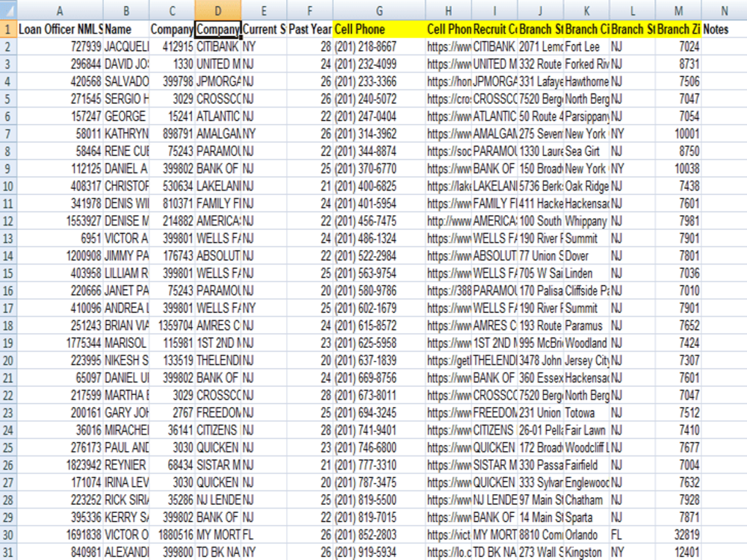Open the 'https://388' link in row 16

point(449,291)
